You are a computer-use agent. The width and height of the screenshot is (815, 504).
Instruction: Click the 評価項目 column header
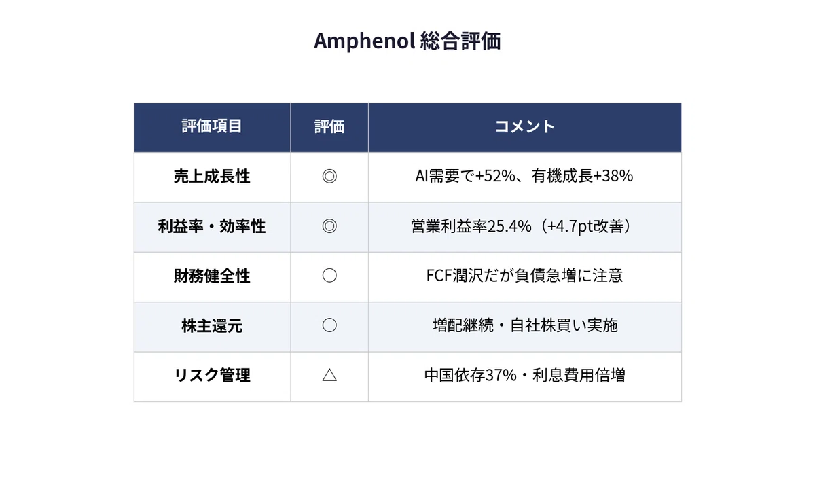click(x=212, y=126)
